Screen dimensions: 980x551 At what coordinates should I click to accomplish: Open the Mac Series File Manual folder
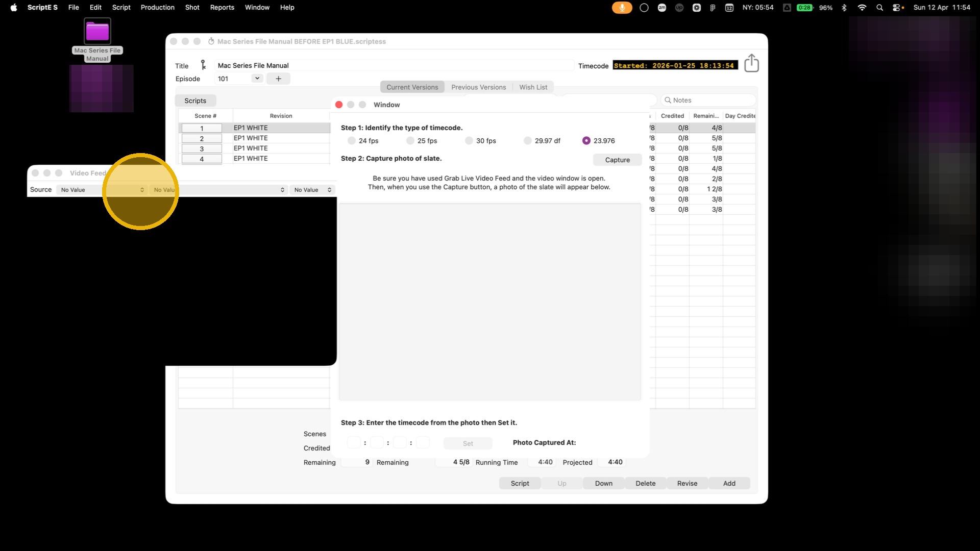[x=97, y=32]
